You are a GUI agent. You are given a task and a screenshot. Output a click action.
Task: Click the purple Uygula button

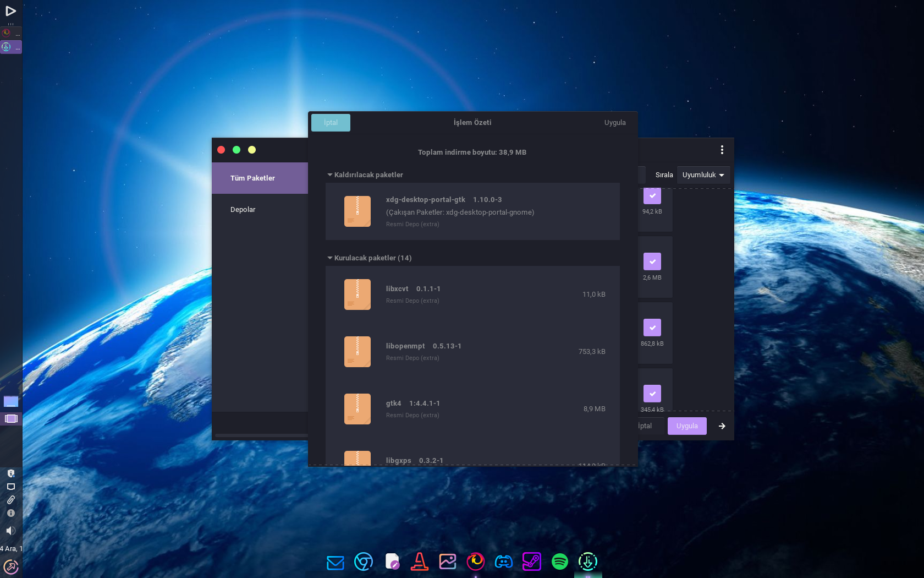pyautogui.click(x=687, y=426)
